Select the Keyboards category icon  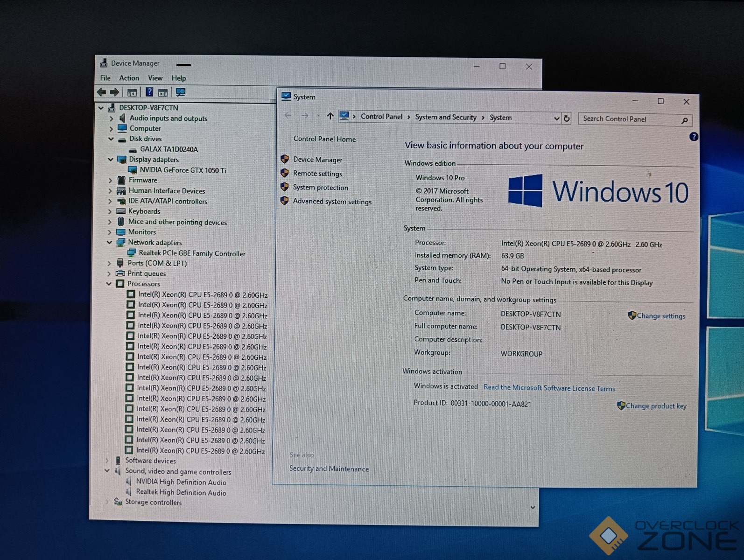(121, 211)
